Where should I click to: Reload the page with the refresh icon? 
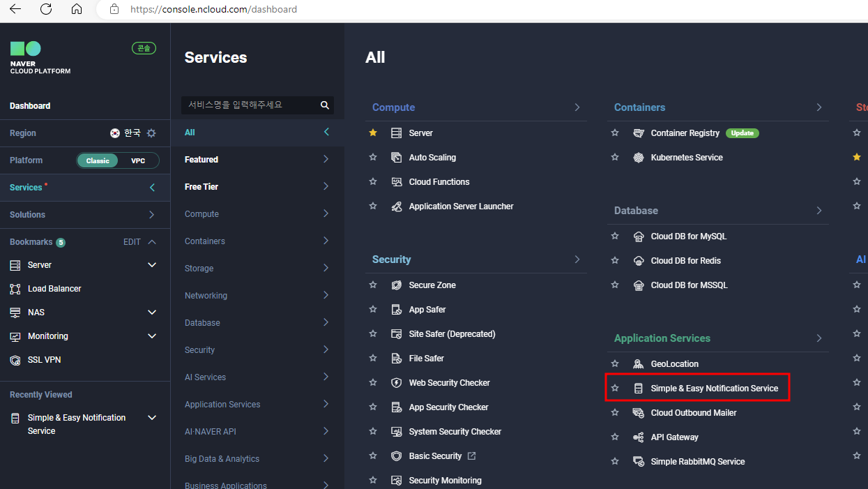46,9
